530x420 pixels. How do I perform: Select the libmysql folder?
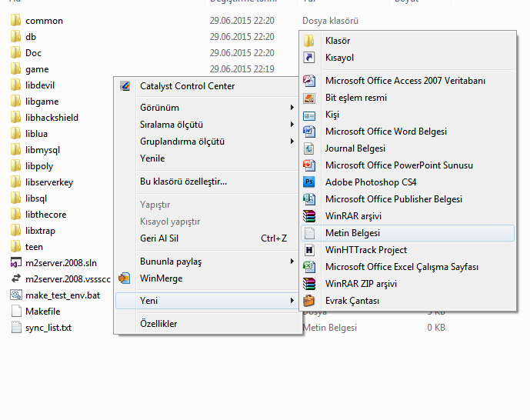pyautogui.click(x=42, y=150)
